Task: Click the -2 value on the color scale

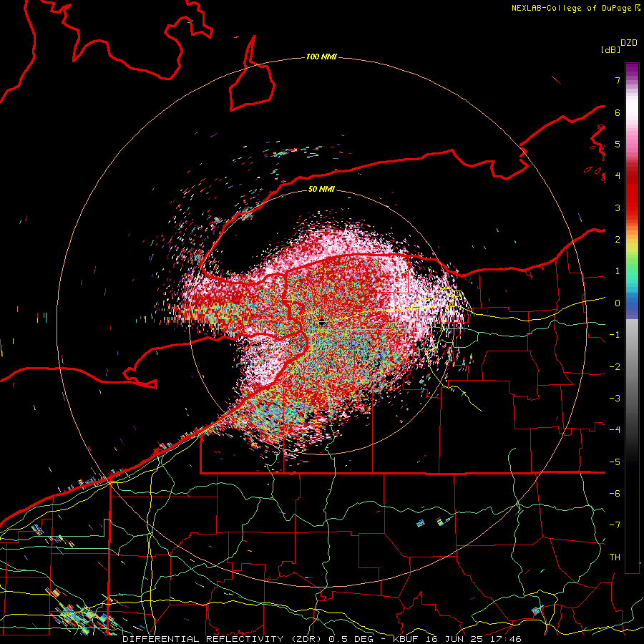Action: (615, 367)
